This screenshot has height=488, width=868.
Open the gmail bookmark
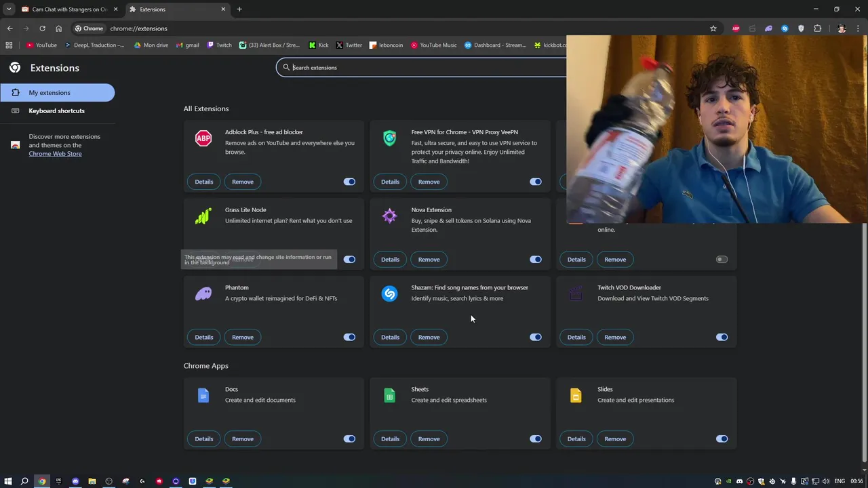187,45
